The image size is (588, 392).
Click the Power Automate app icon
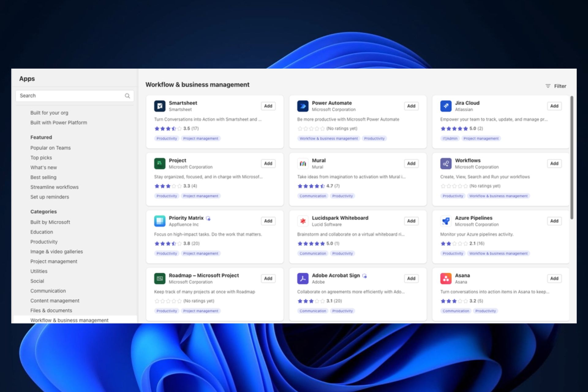303,106
